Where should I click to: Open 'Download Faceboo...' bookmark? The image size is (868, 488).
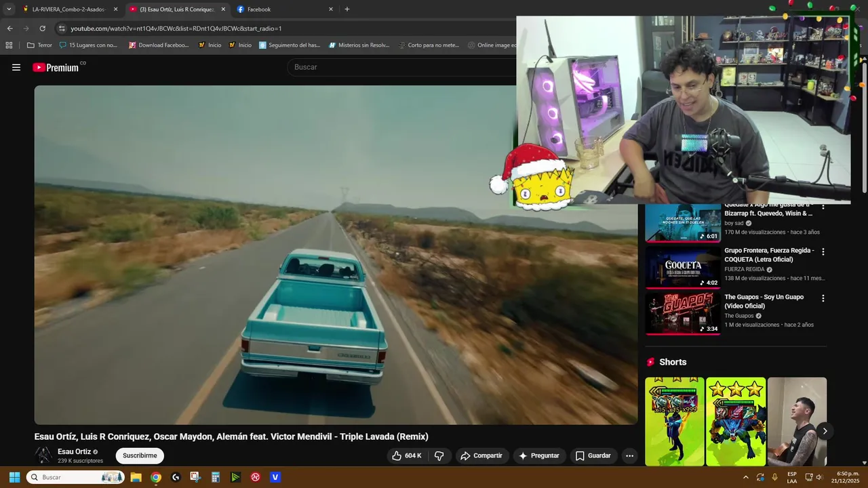(159, 45)
